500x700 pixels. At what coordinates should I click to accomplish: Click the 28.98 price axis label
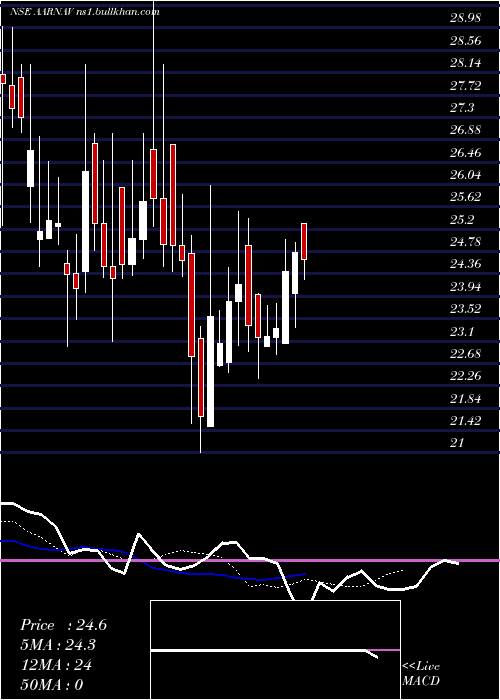465,18
